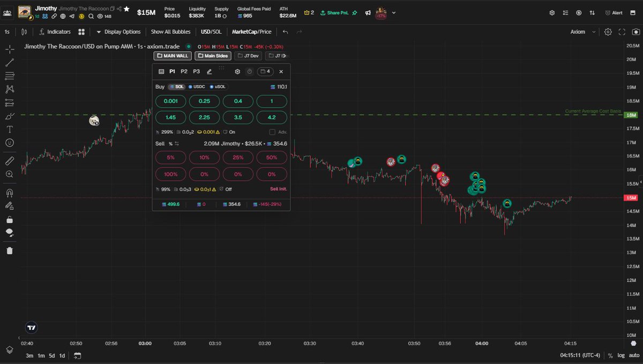Image resolution: width=643 pixels, height=364 pixels.
Task: Switch to preset P2
Action: click(x=184, y=71)
